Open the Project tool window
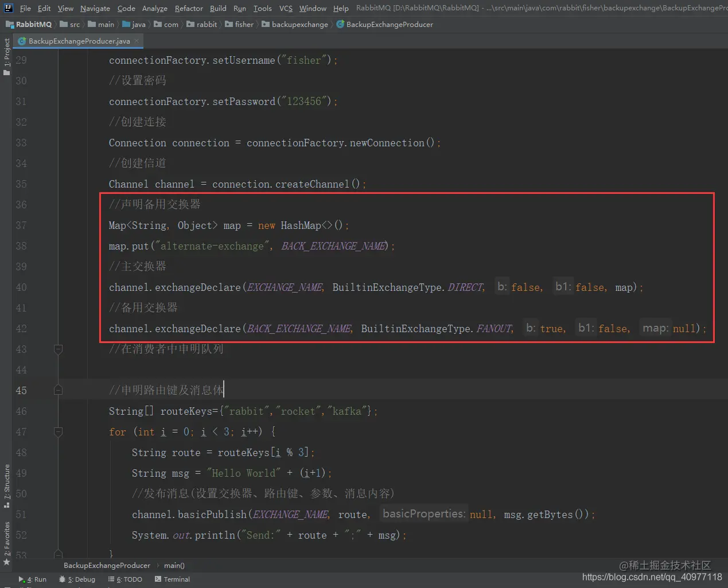Image resolution: width=728 pixels, height=588 pixels. click(x=6, y=57)
